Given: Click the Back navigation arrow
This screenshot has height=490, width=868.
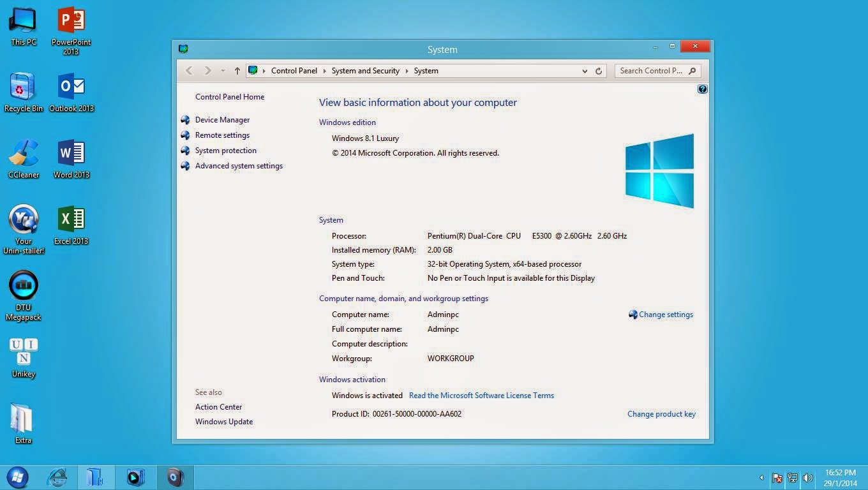Looking at the screenshot, I should 189,71.
